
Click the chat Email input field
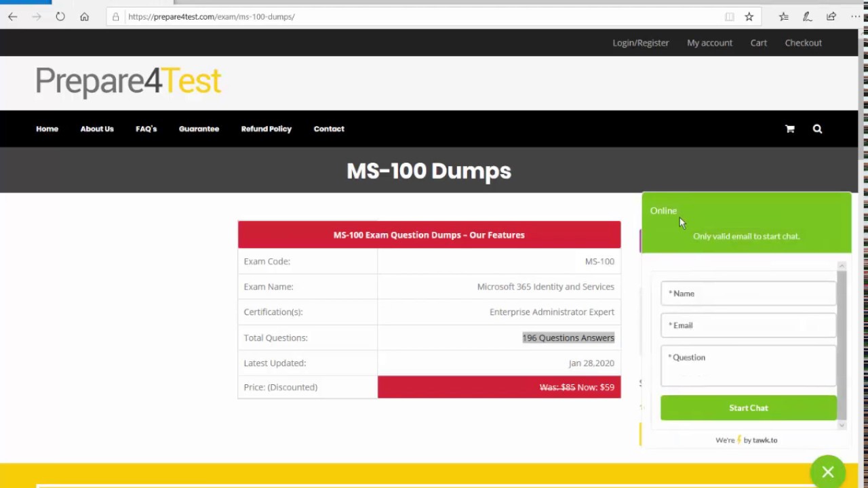pyautogui.click(x=748, y=325)
